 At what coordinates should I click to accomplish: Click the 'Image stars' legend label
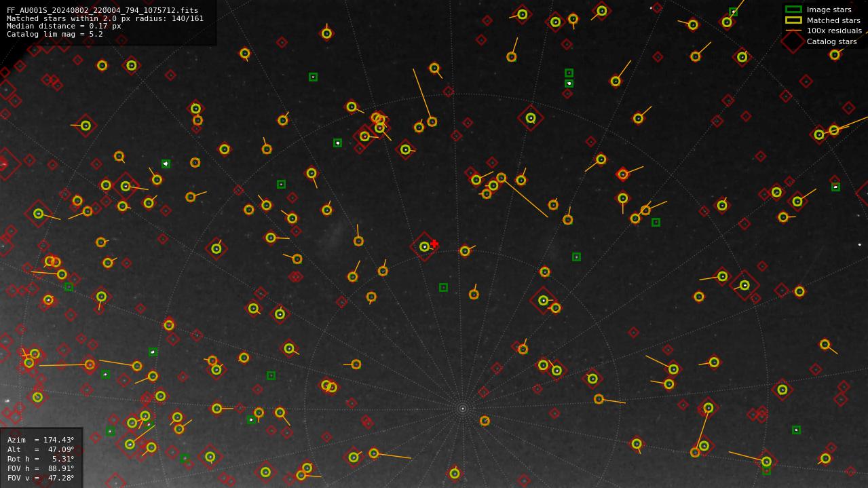coord(829,10)
